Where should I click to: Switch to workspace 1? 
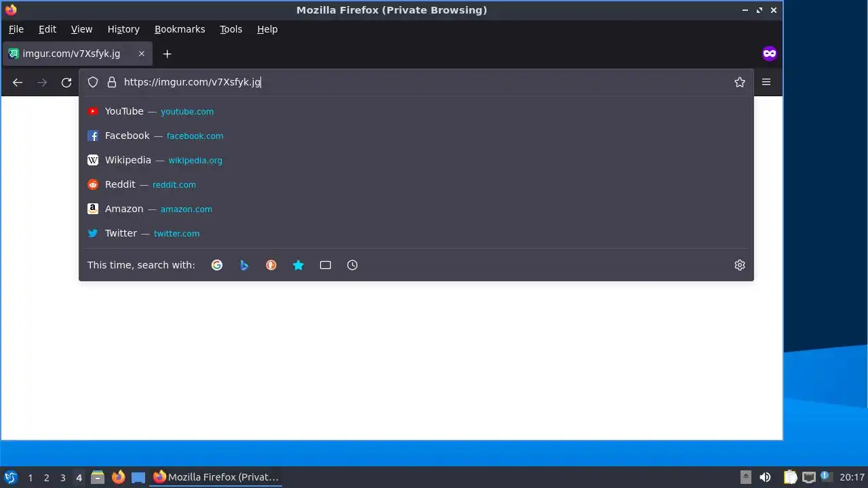(x=31, y=478)
